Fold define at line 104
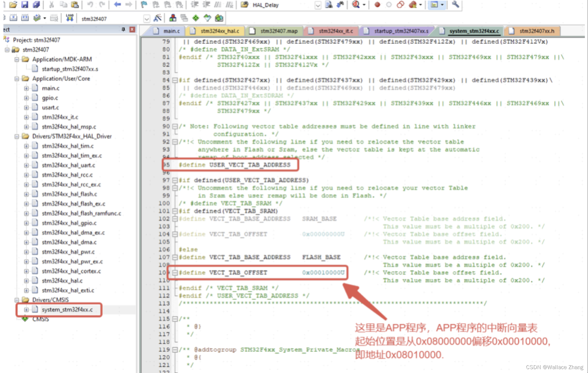This screenshot has width=588, height=373. tap(175, 234)
